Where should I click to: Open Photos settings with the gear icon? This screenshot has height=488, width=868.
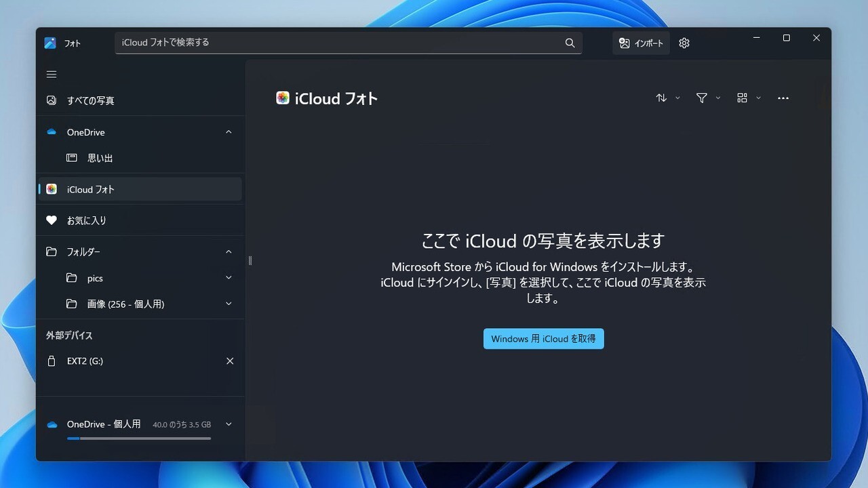684,43
